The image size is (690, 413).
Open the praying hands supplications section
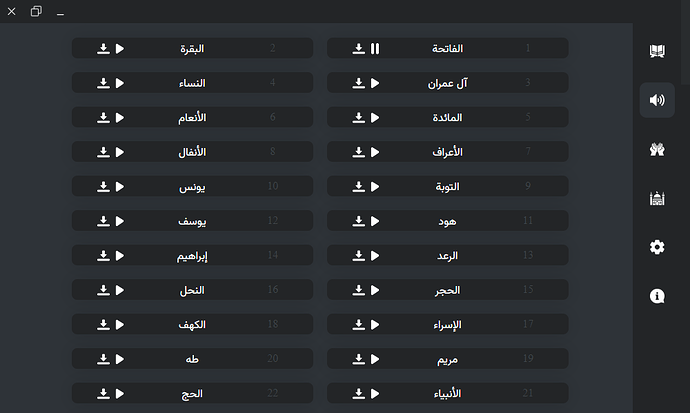657,150
